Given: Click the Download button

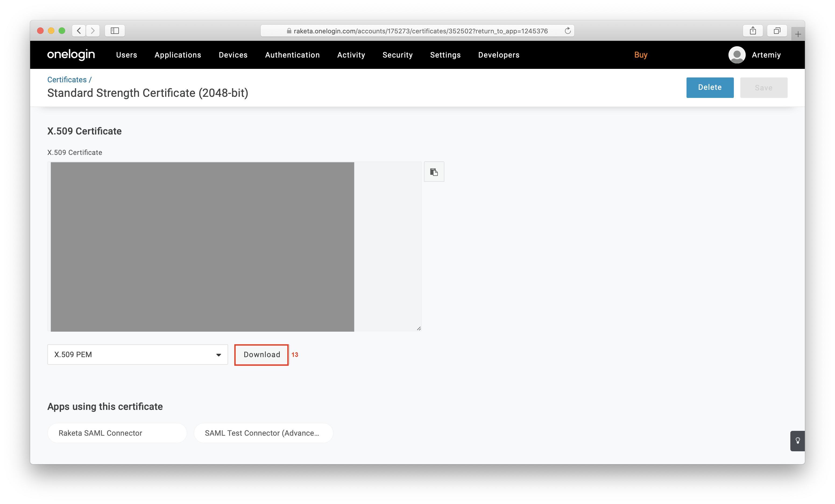Looking at the screenshot, I should pyautogui.click(x=262, y=354).
